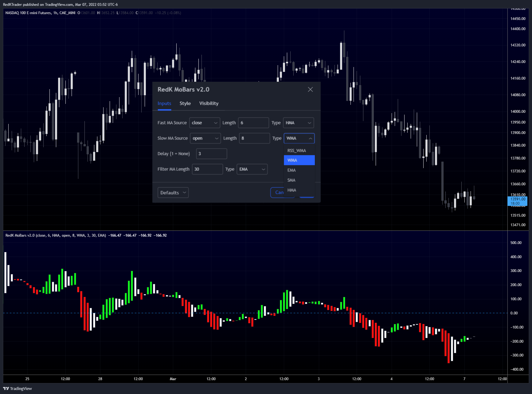The image size is (532, 394).
Task: Open the Style tab
Action: (x=185, y=103)
